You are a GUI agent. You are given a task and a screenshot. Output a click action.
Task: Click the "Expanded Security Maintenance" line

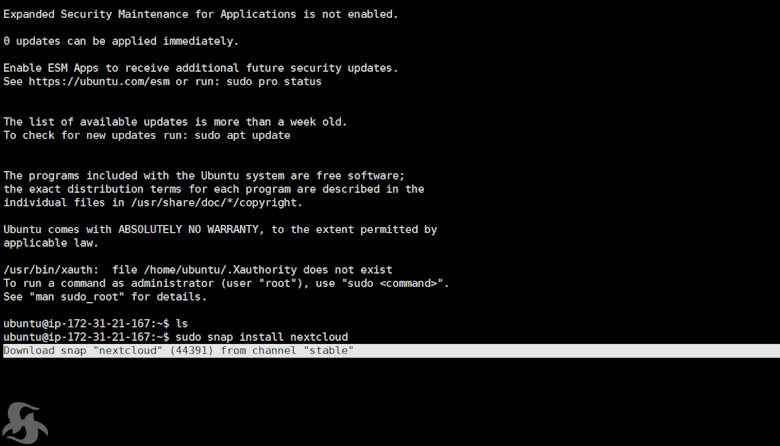[200, 14]
